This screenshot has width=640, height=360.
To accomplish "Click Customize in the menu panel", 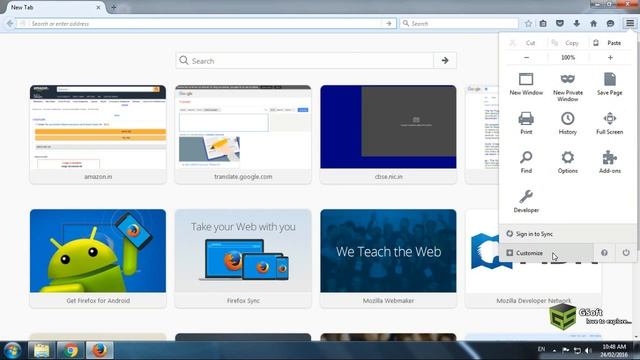I will click(x=546, y=253).
